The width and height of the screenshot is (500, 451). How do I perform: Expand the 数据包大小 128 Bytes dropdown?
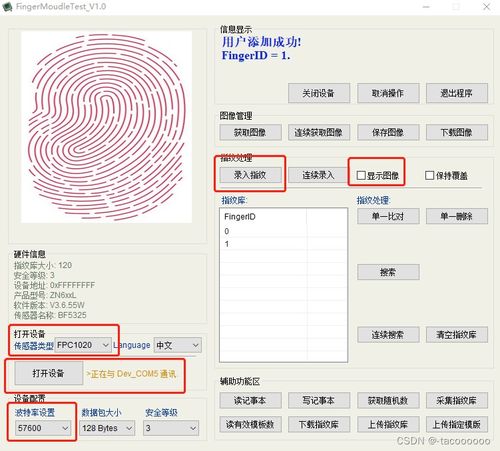click(x=107, y=428)
